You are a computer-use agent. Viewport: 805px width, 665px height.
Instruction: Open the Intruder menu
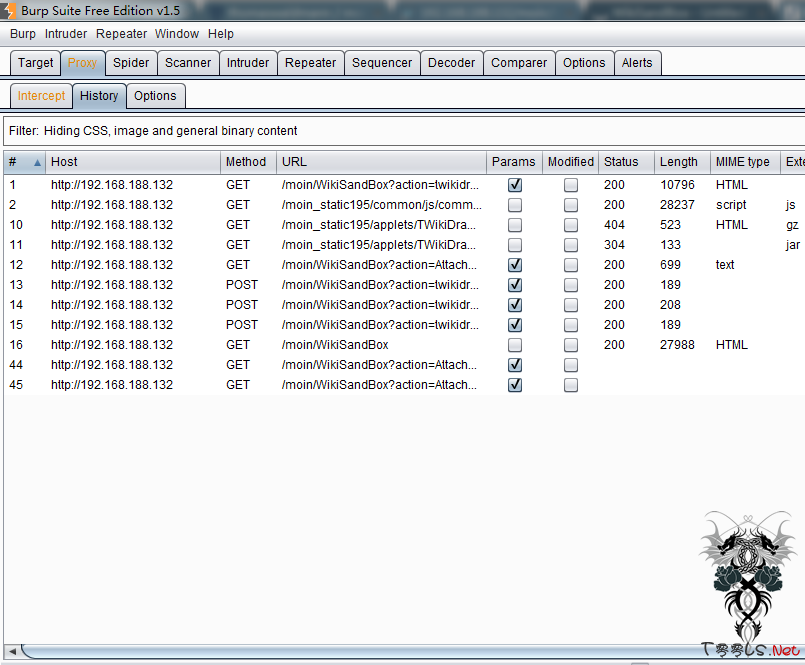tap(66, 34)
